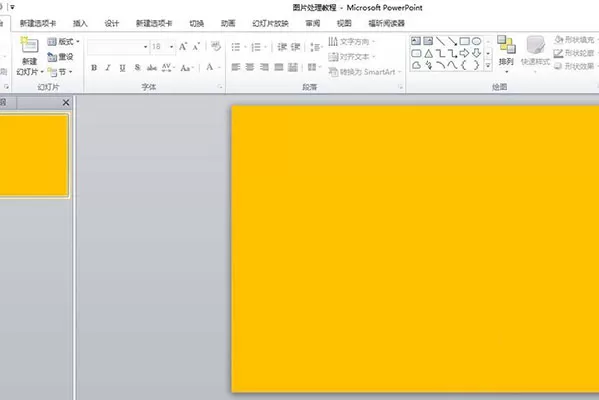Decrease font size with the small A icon

[x=196, y=47]
